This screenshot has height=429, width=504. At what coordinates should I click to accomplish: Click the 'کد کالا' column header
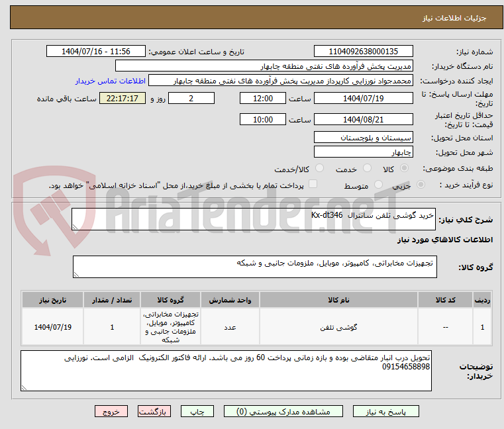[445, 300]
